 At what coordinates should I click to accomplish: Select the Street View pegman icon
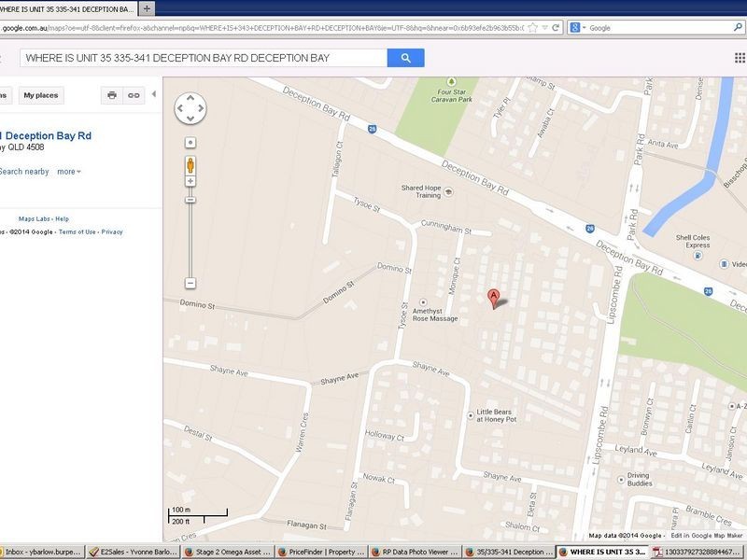tap(190, 164)
